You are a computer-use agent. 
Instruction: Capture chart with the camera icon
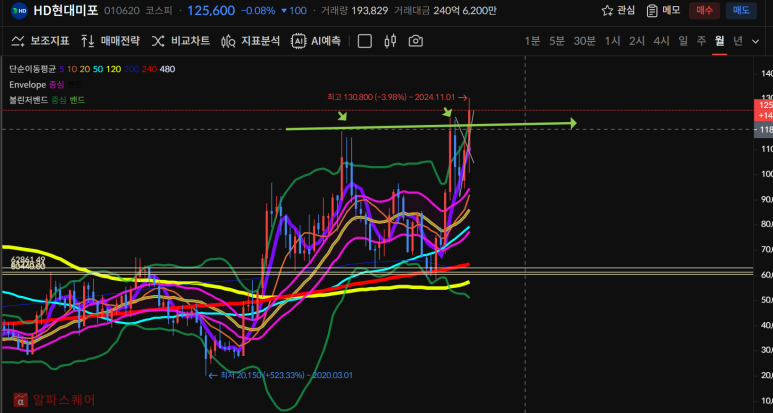point(416,41)
